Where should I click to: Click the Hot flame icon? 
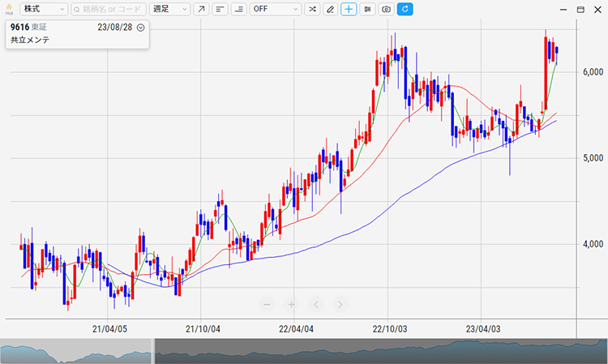tap(9, 8)
